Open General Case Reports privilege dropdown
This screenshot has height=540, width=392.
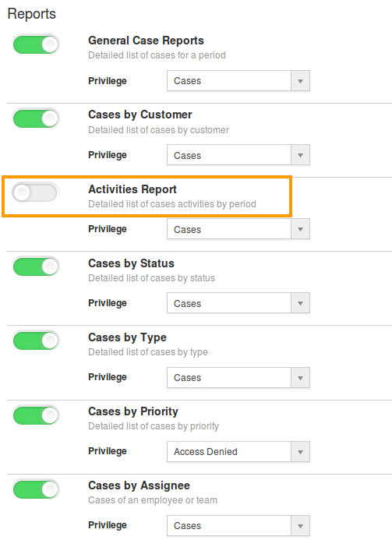pyautogui.click(x=238, y=81)
